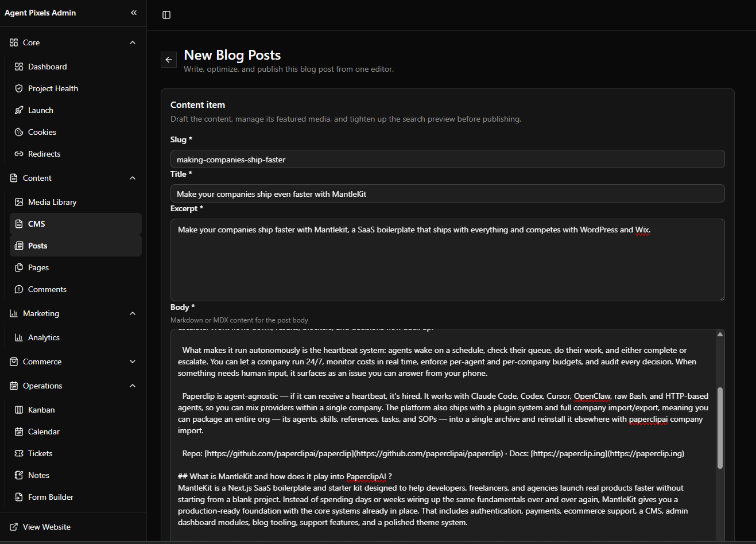Click the Notes notepad icon
The width and height of the screenshot is (756, 544).
point(19,475)
